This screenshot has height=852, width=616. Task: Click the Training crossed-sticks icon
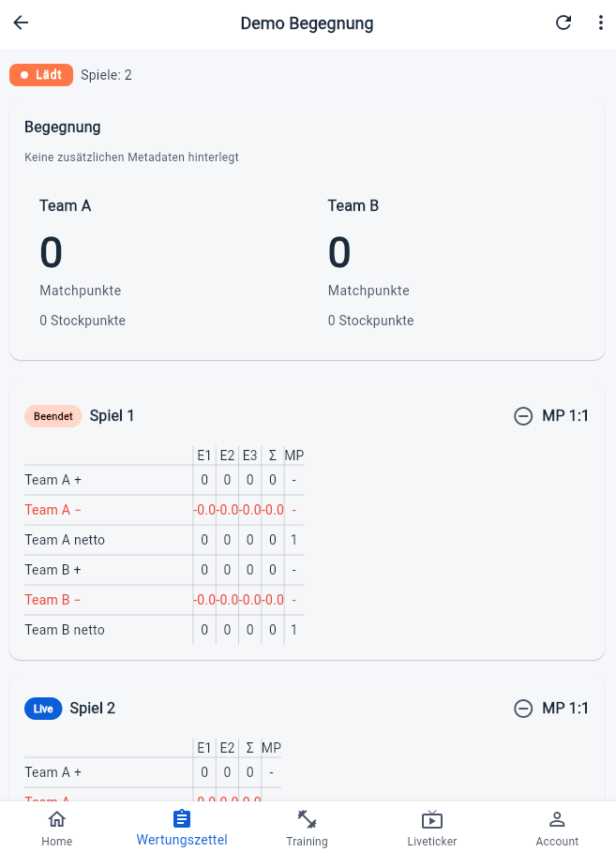tap(307, 818)
